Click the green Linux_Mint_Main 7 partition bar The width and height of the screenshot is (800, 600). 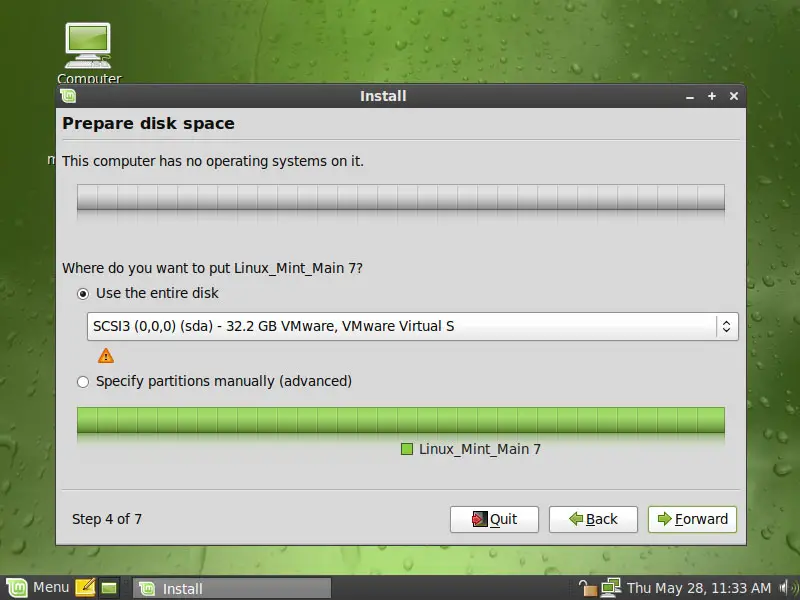(x=401, y=420)
